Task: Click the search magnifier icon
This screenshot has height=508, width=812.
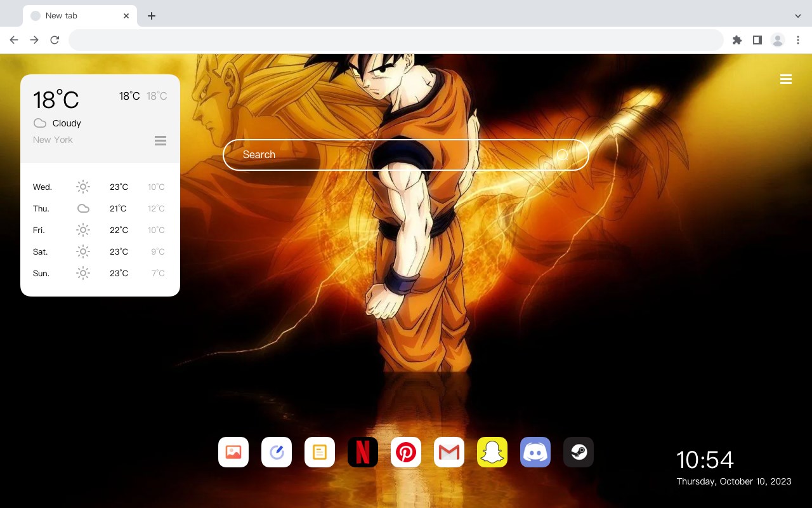Action: tap(562, 155)
